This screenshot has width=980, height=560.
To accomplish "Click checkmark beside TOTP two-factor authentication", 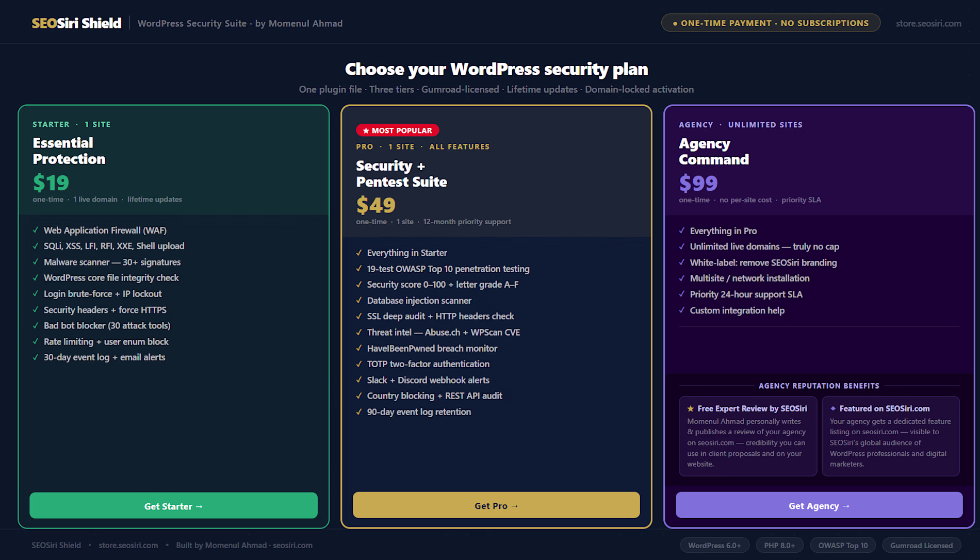I will point(359,364).
